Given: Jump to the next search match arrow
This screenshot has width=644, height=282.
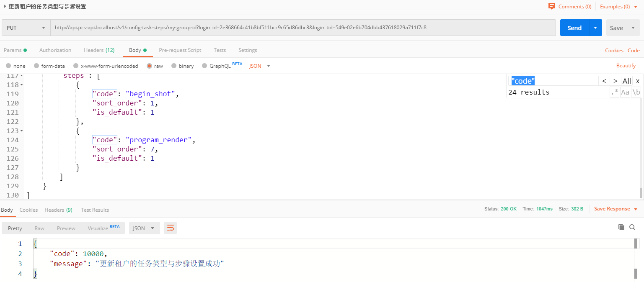Looking at the screenshot, I should (615, 81).
